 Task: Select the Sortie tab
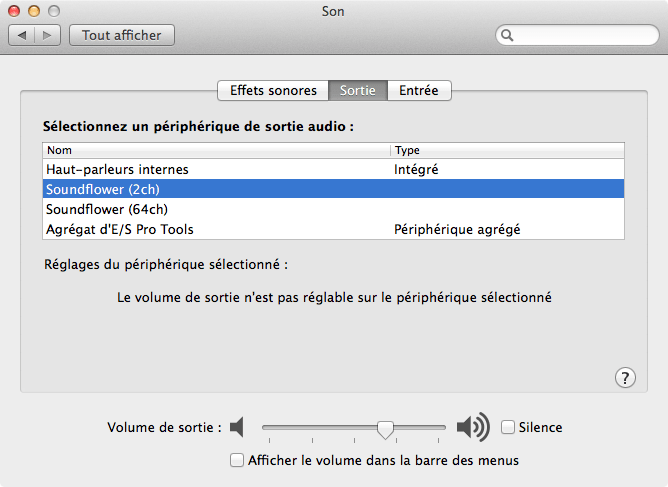(357, 90)
